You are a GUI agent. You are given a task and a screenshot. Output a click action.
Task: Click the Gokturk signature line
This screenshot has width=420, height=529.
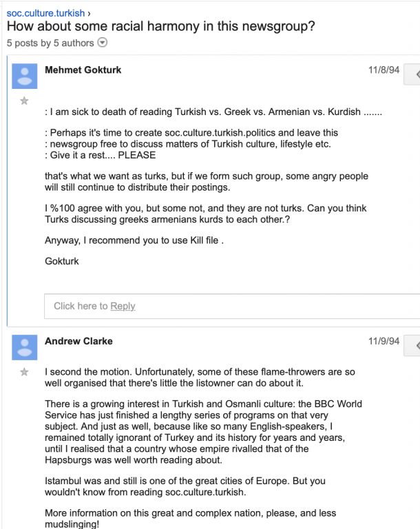click(62, 261)
